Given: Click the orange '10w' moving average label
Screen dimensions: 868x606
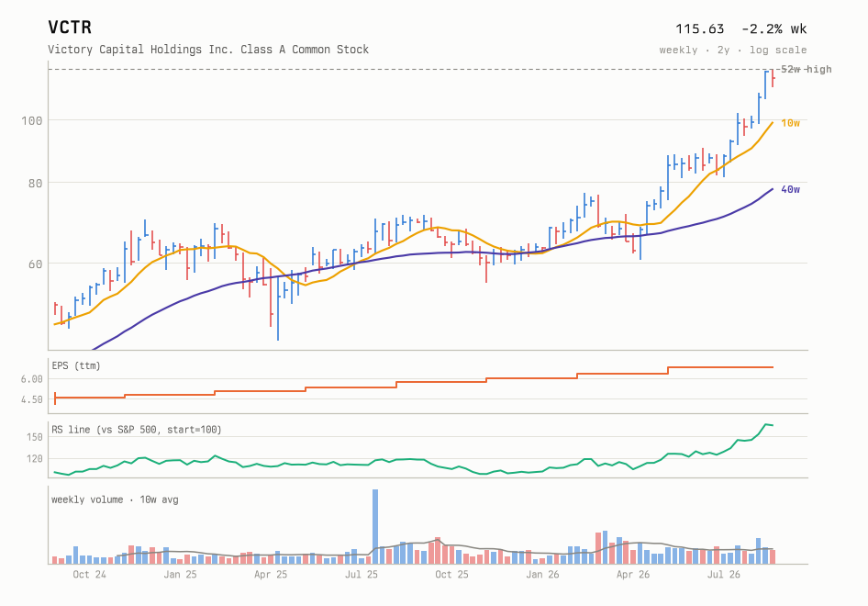Looking at the screenshot, I should coord(791,123).
